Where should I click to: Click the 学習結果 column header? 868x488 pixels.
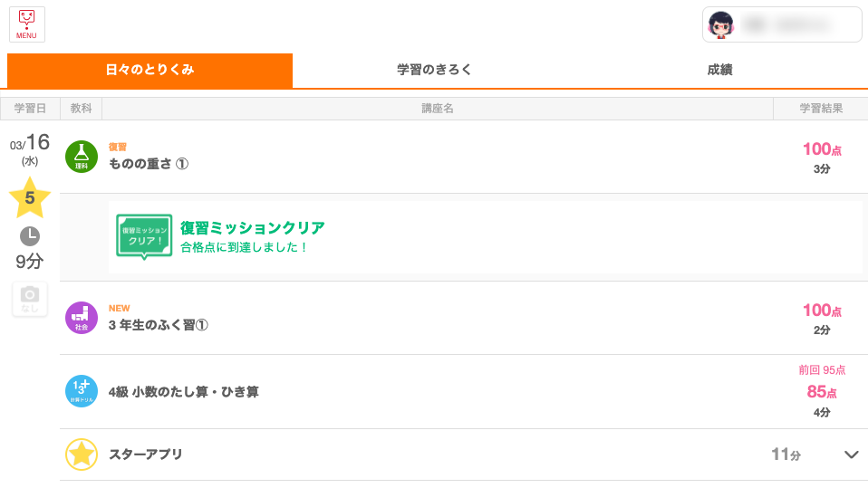(x=821, y=109)
